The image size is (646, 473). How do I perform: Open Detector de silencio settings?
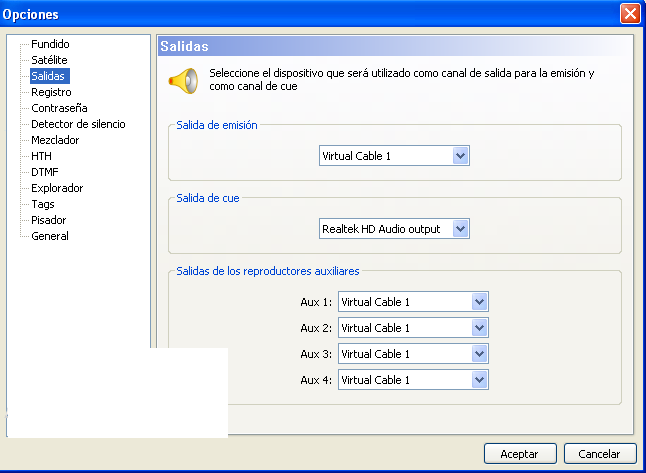click(78, 124)
